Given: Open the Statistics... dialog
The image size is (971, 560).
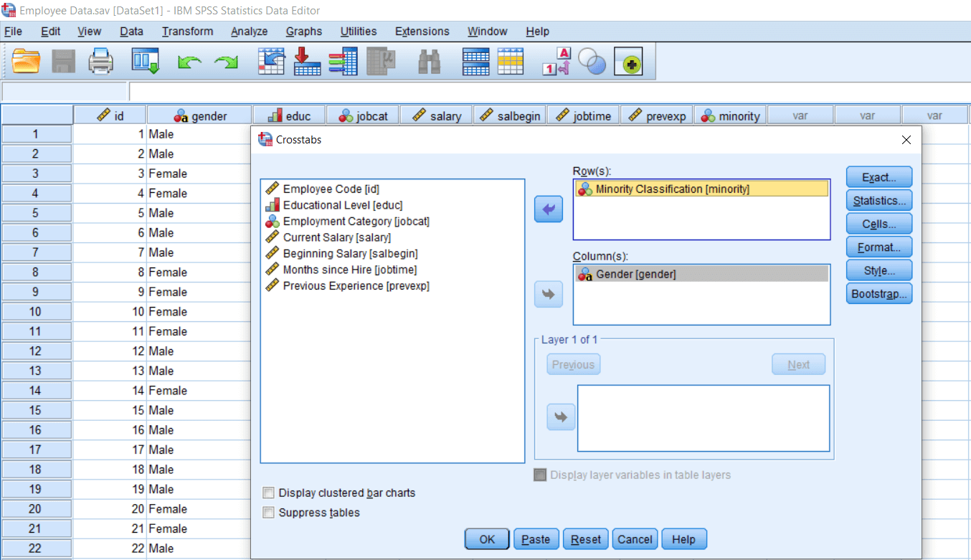Looking at the screenshot, I should [x=879, y=201].
